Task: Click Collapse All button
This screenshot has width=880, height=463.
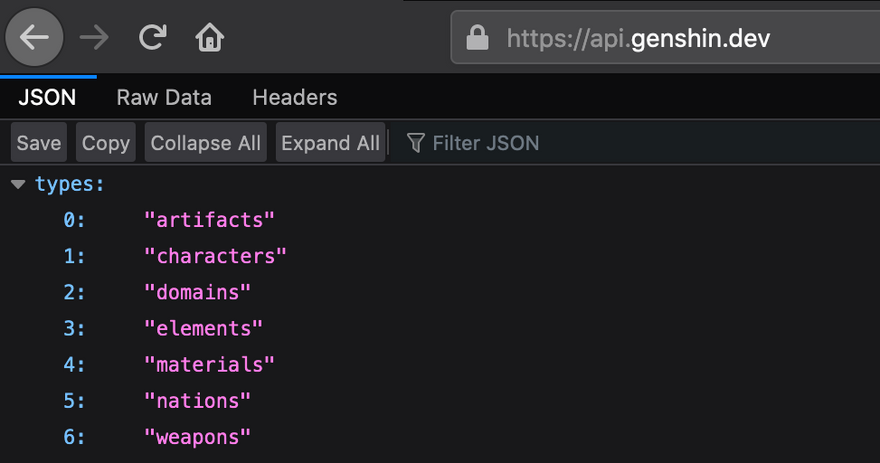Action: point(205,143)
